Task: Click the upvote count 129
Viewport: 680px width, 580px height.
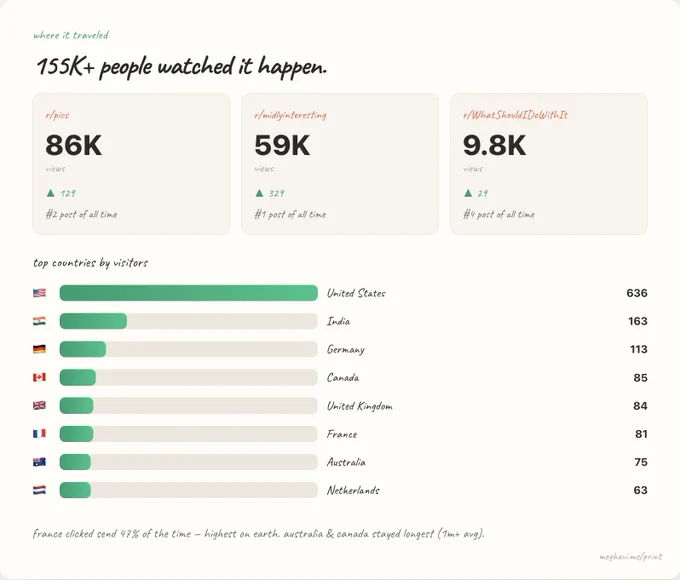Action: (x=68, y=193)
